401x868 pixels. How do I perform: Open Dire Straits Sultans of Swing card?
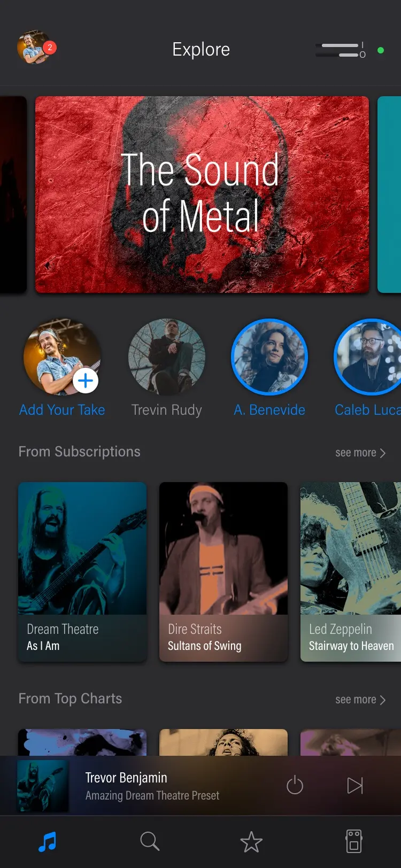[223, 572]
